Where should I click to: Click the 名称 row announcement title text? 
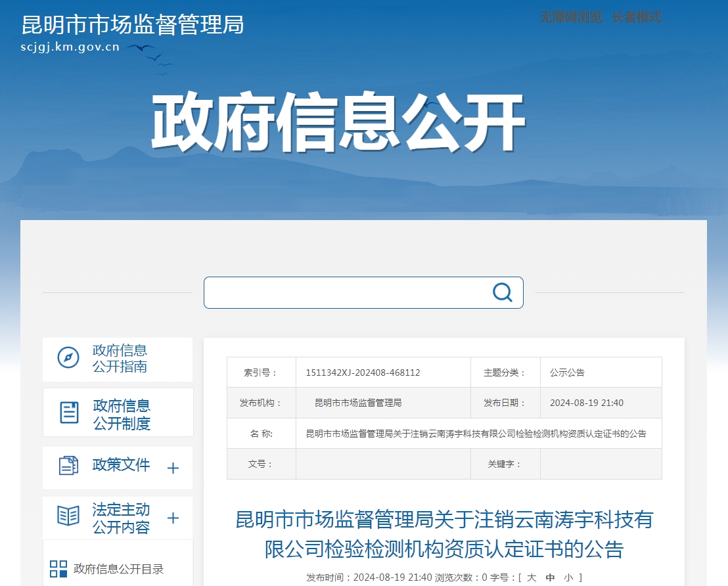pos(476,434)
